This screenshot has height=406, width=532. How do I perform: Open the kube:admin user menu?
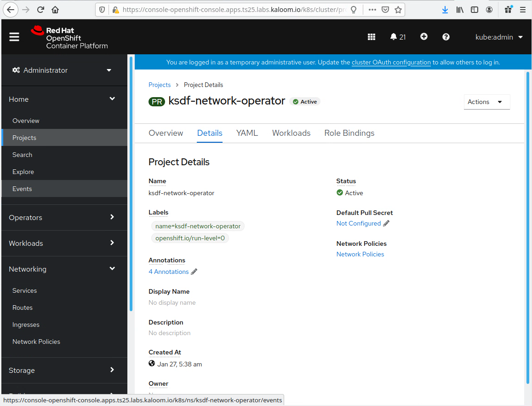pos(499,37)
